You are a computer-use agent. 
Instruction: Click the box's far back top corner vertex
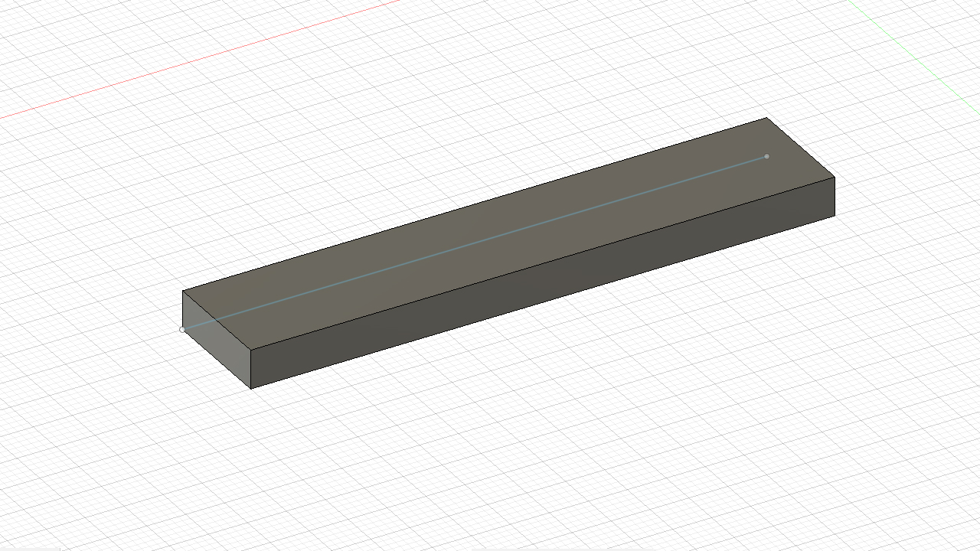(766, 118)
